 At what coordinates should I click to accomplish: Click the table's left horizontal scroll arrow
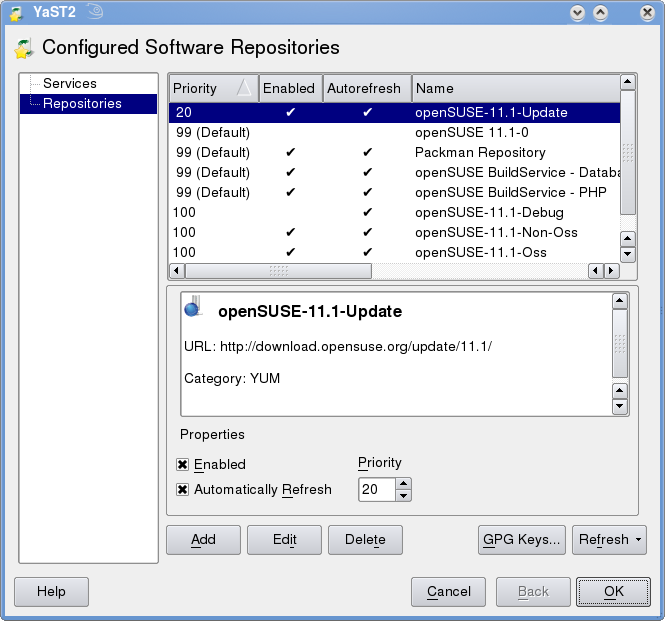click(x=176, y=271)
